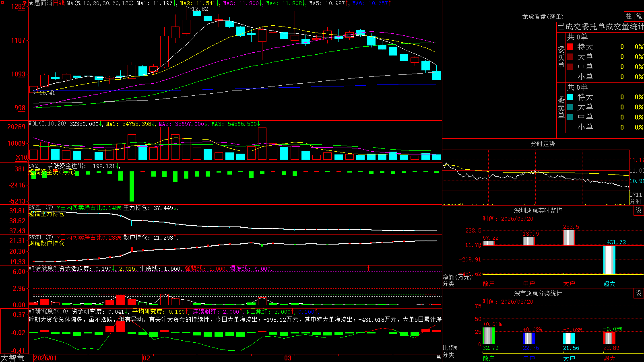The image size is (644, 362).
Task: Click the cyan 大户 bar labeled 21.56
Action: point(569,339)
